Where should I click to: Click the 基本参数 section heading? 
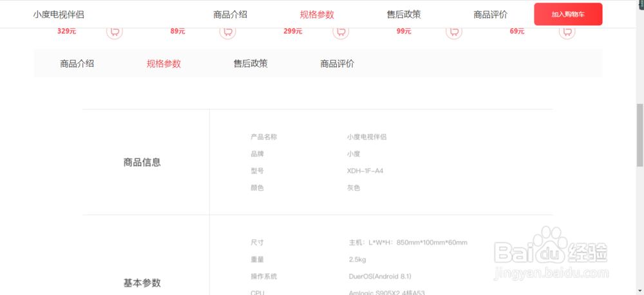tap(142, 283)
